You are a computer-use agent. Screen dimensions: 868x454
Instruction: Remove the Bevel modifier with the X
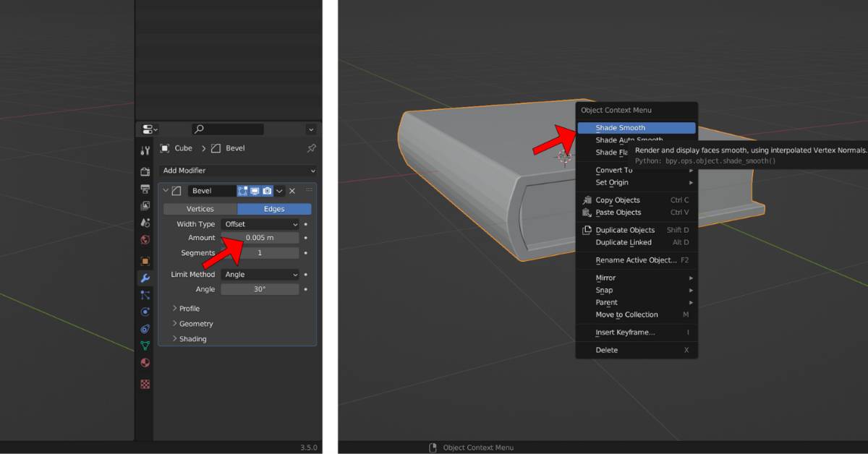pyautogui.click(x=292, y=190)
